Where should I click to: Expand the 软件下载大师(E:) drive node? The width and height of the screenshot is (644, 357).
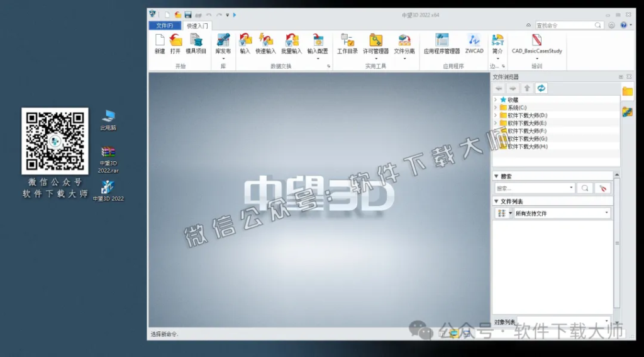[496, 123]
